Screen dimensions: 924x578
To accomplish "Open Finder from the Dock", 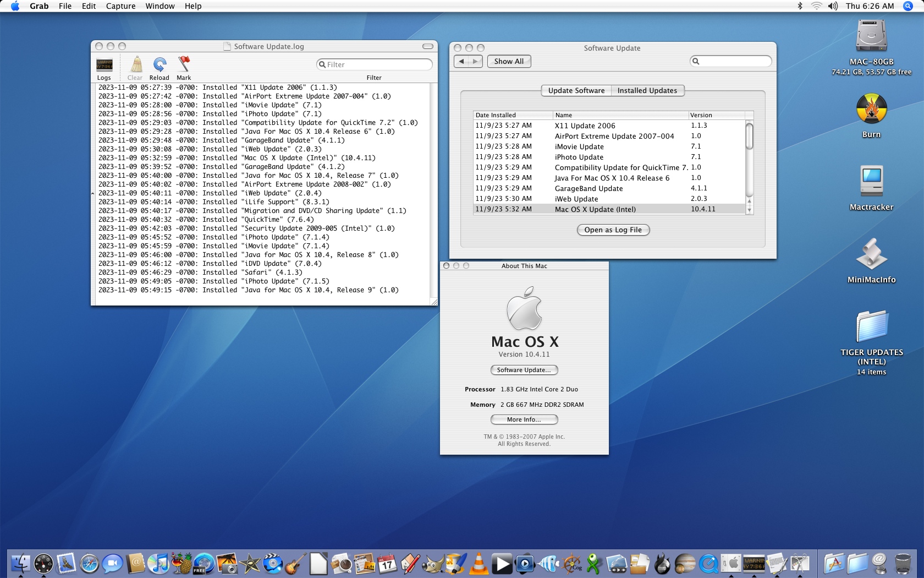I will coord(21,563).
